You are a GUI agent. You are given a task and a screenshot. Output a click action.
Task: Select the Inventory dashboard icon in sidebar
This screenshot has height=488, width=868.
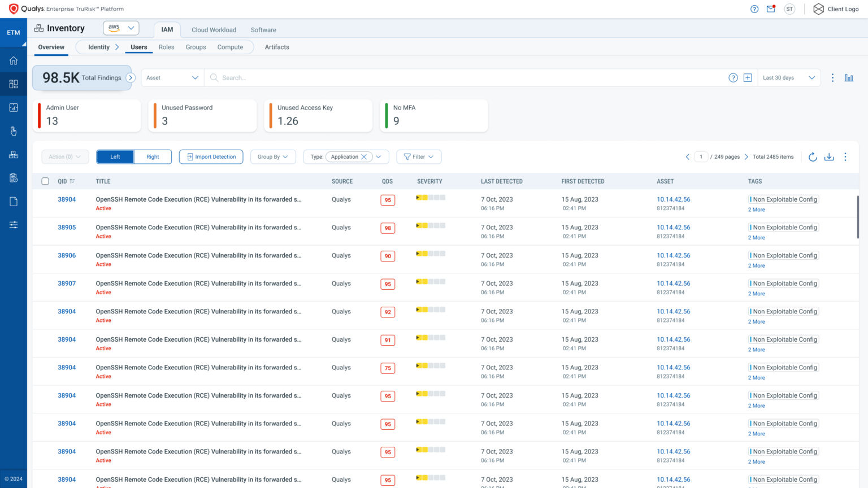pos(13,84)
